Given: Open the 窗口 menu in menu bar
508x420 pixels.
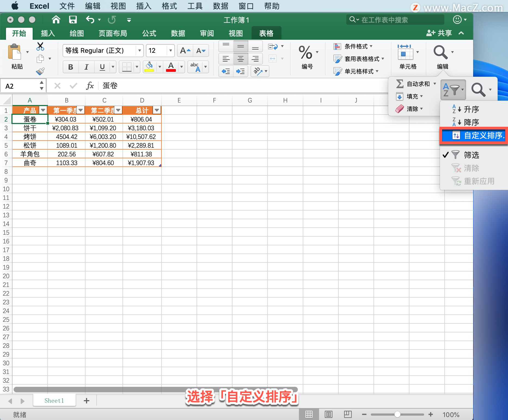Looking at the screenshot, I should [x=246, y=6].
